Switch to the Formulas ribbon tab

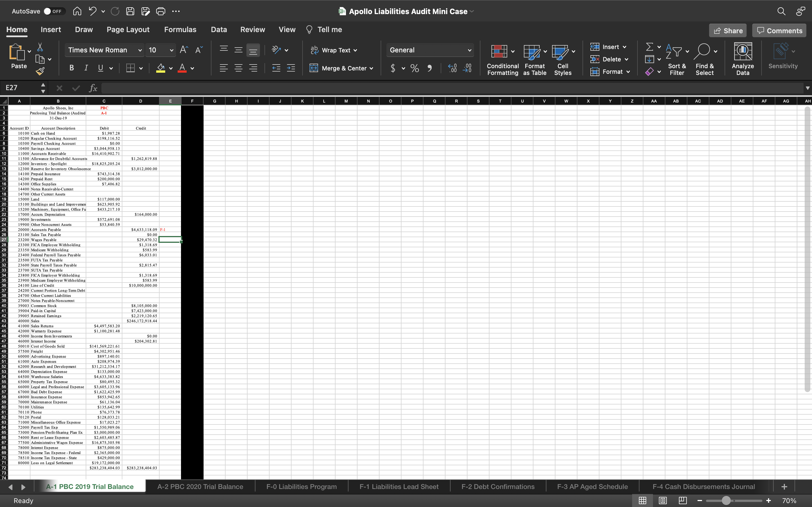[180, 30]
